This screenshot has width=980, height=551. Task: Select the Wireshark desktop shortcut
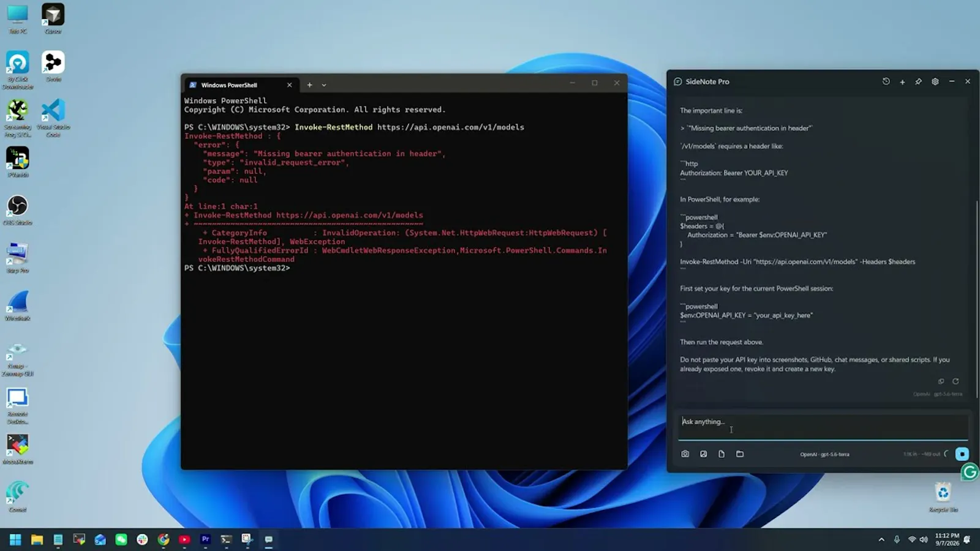tap(18, 305)
